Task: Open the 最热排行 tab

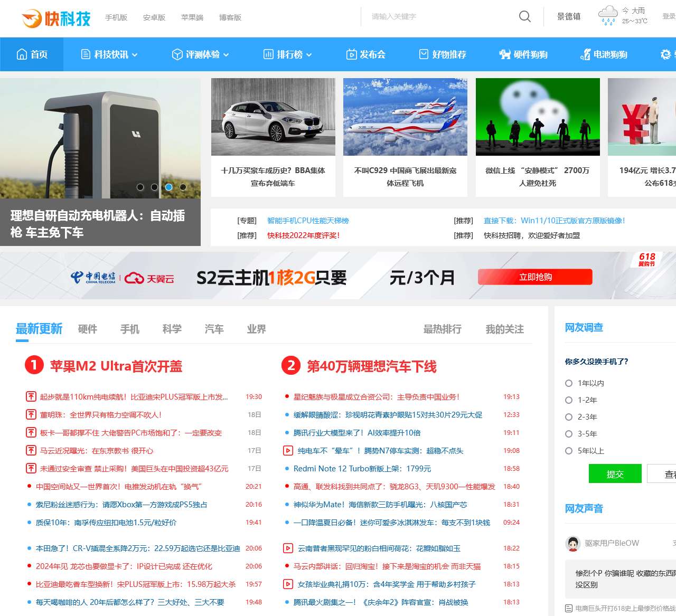Action: click(443, 329)
